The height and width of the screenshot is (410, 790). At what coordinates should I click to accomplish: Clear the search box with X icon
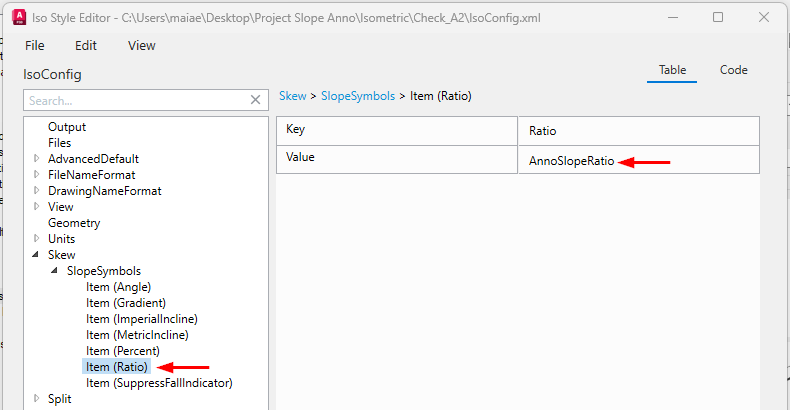(256, 100)
